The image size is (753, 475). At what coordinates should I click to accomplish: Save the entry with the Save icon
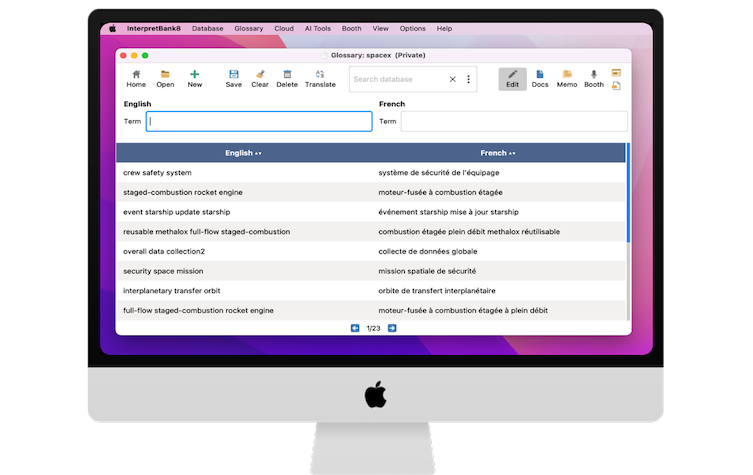click(x=234, y=79)
